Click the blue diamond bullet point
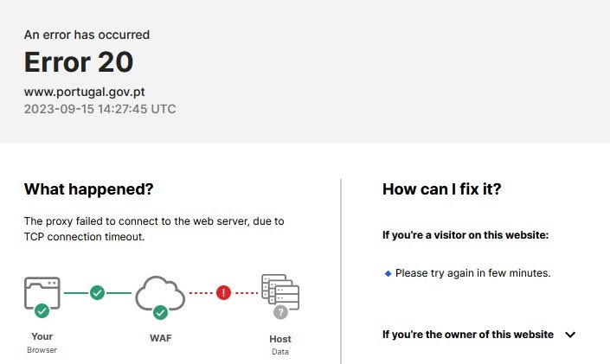Screen dimensions: 610x364 [388, 273]
